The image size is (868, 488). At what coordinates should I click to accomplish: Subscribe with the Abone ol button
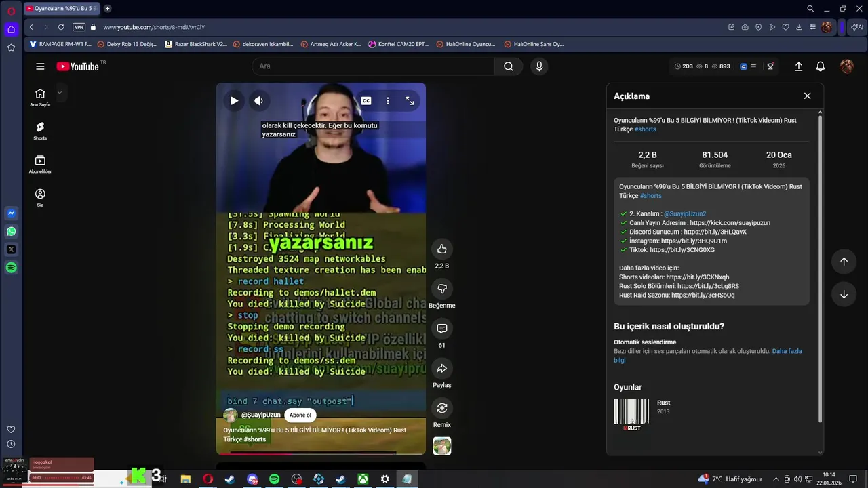pyautogui.click(x=300, y=415)
